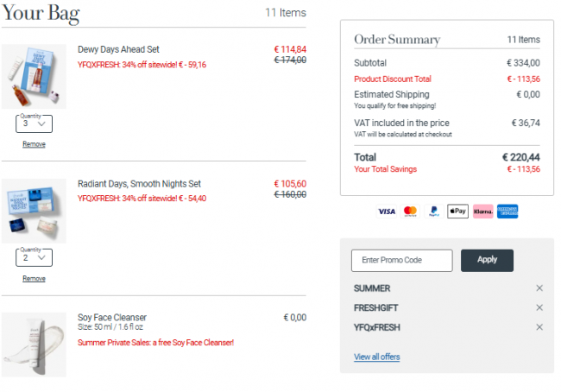
Task: Click the Klarna payment icon
Action: pyautogui.click(x=483, y=212)
